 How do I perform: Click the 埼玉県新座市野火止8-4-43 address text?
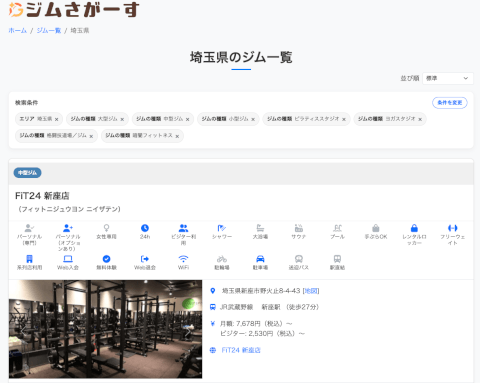[x=261, y=291]
